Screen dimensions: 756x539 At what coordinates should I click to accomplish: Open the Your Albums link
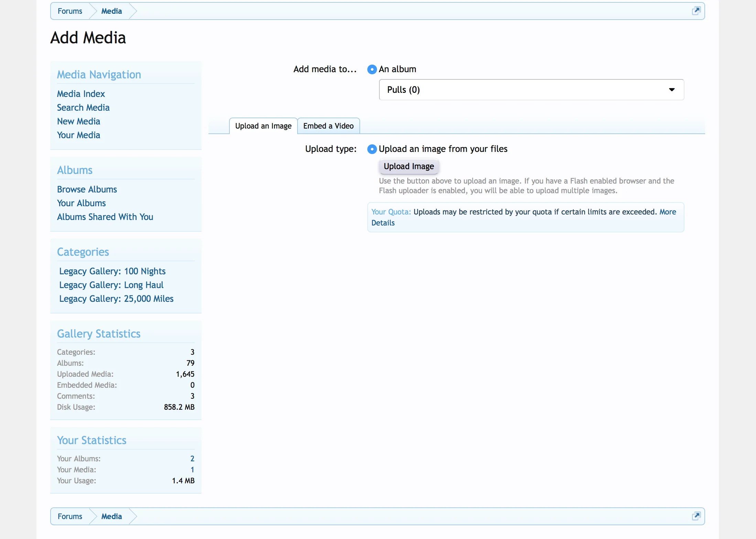pos(82,203)
